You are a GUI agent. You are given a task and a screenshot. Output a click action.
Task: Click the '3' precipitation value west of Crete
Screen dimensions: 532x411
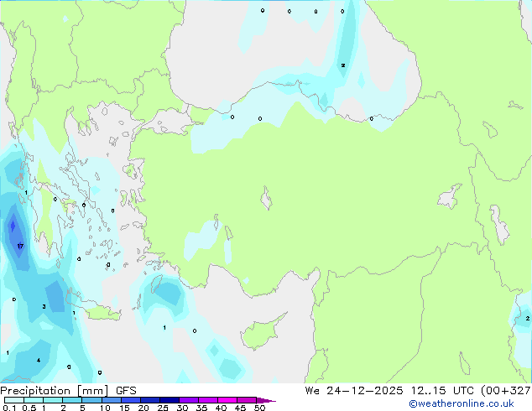[44, 306]
